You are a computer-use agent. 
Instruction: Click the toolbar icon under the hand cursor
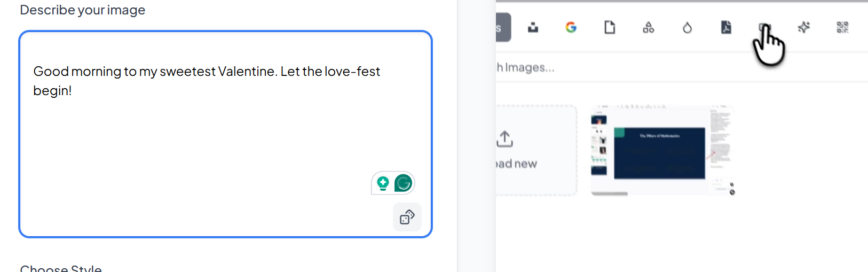point(764,28)
